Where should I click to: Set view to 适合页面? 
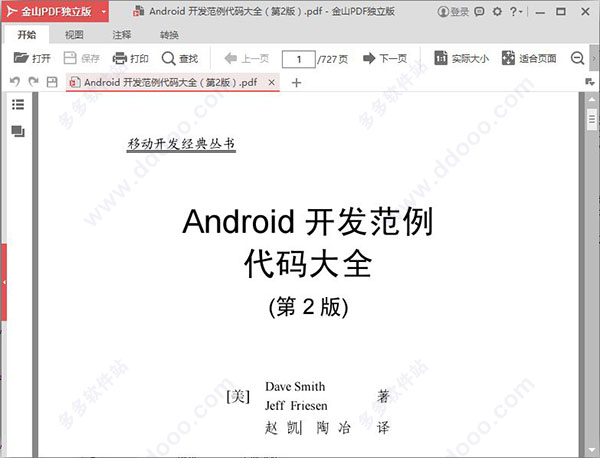pos(529,59)
